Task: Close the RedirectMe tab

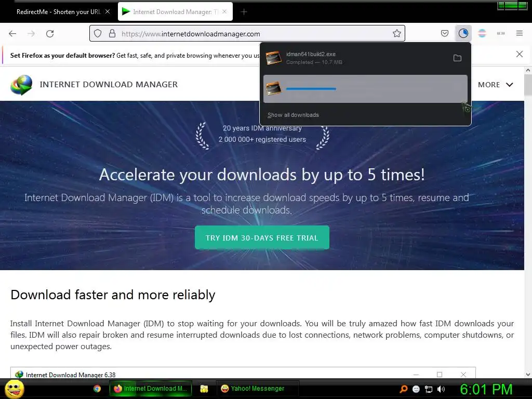Action: 108,11
